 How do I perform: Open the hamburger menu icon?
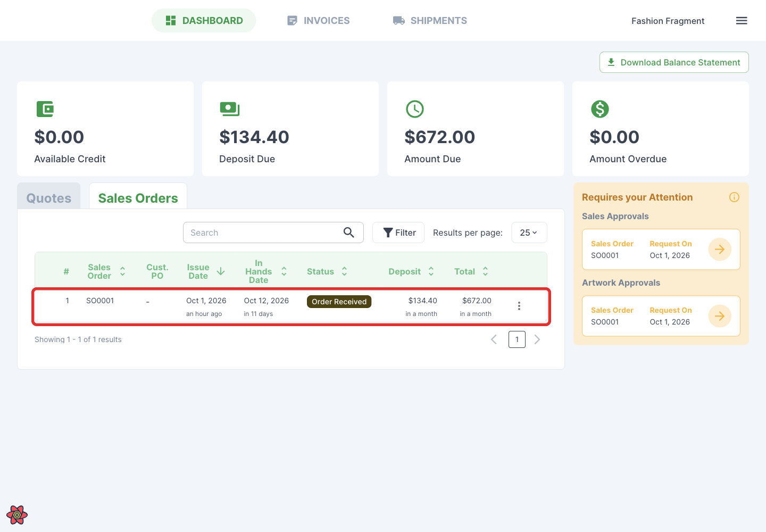pyautogui.click(x=742, y=21)
